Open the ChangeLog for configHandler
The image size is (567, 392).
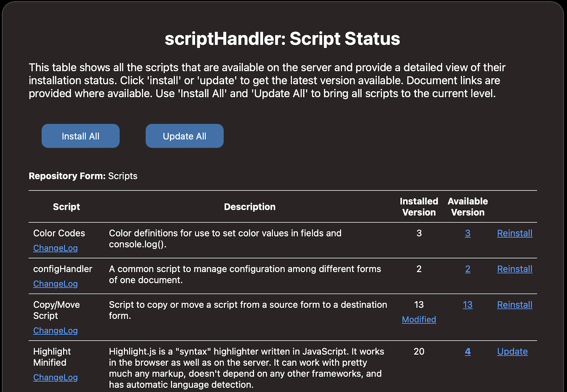pyautogui.click(x=55, y=284)
